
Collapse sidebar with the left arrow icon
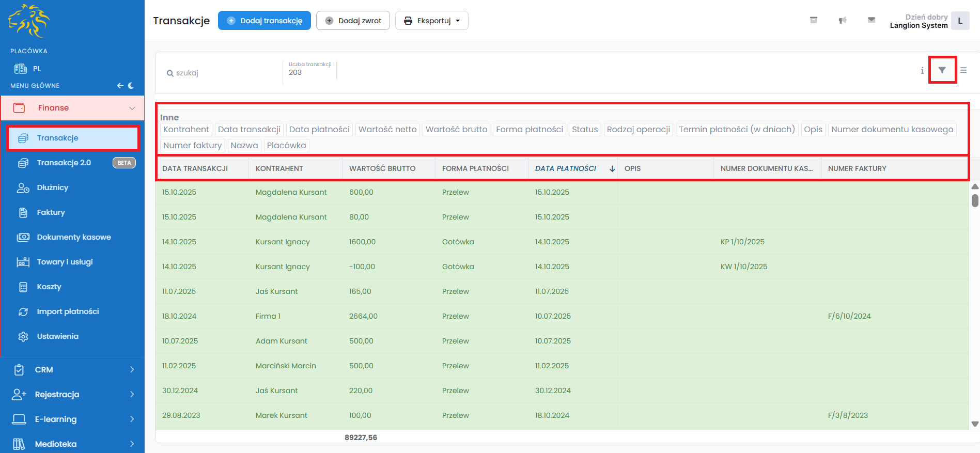click(120, 86)
